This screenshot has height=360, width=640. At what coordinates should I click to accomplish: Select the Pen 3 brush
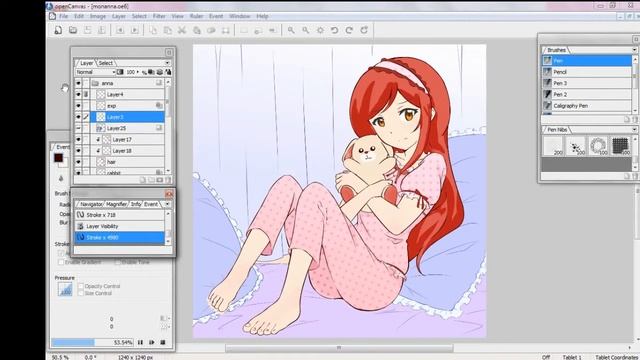point(587,83)
